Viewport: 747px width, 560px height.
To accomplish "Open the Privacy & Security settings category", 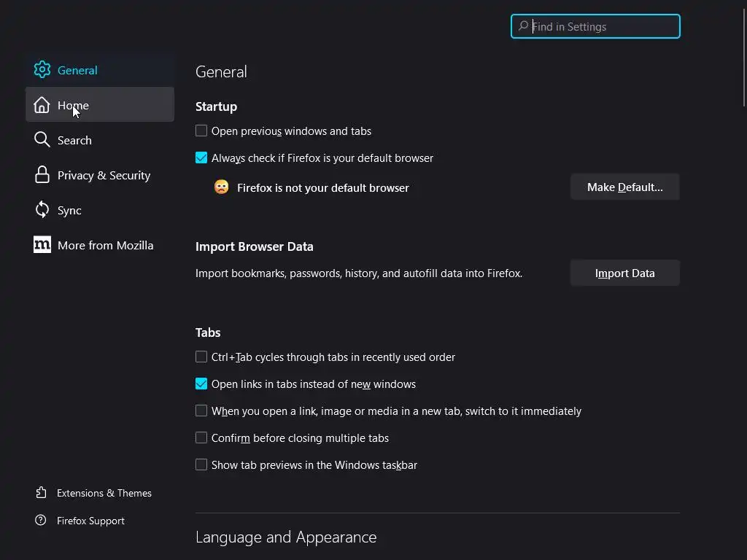I will point(104,175).
